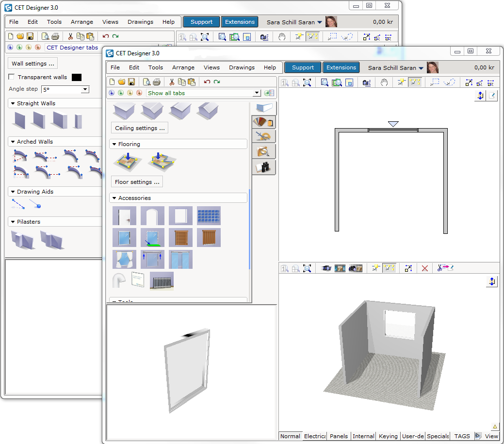Open the Show all tabs dropdown
This screenshot has width=504, height=444.
(257, 93)
